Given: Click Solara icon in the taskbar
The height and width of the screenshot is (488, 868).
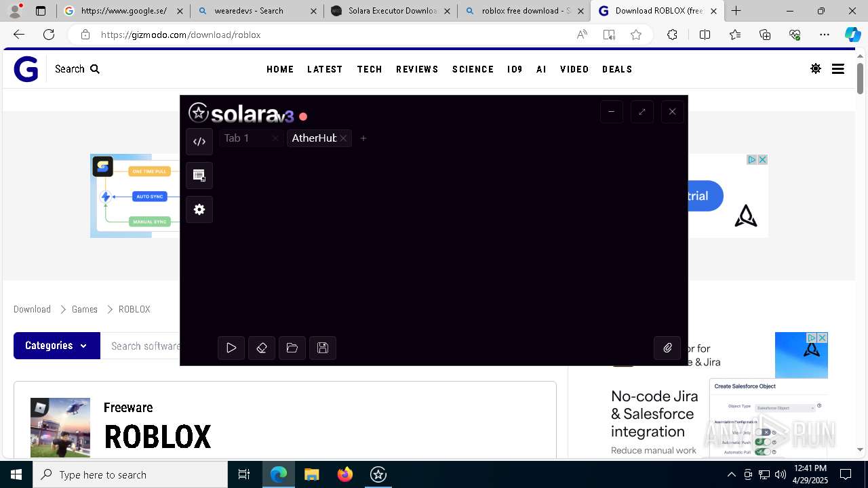Looking at the screenshot, I should 378,474.
